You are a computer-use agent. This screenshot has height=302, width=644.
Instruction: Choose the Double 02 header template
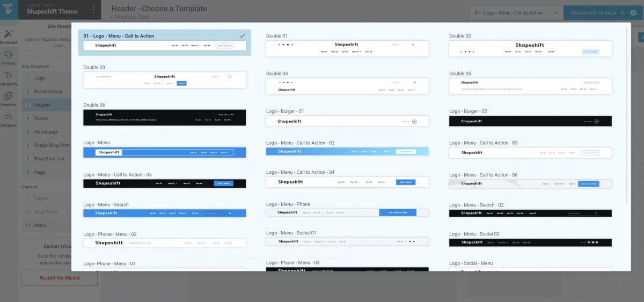coord(530,48)
